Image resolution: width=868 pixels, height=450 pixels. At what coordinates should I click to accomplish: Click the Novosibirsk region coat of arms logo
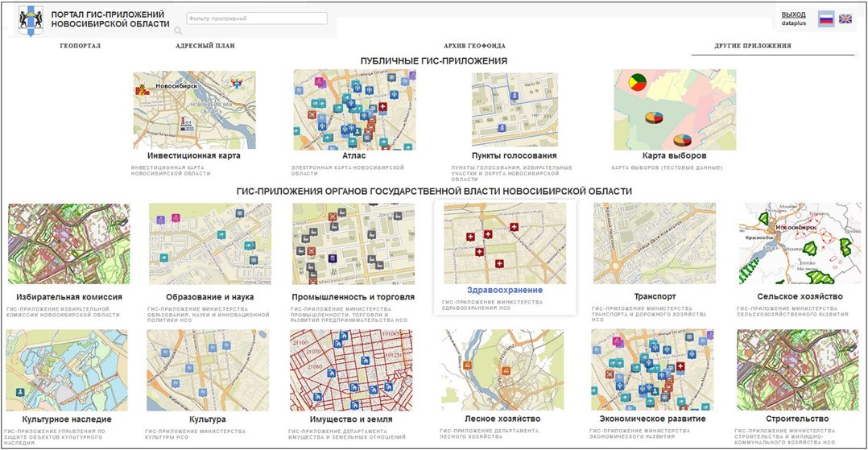31,20
